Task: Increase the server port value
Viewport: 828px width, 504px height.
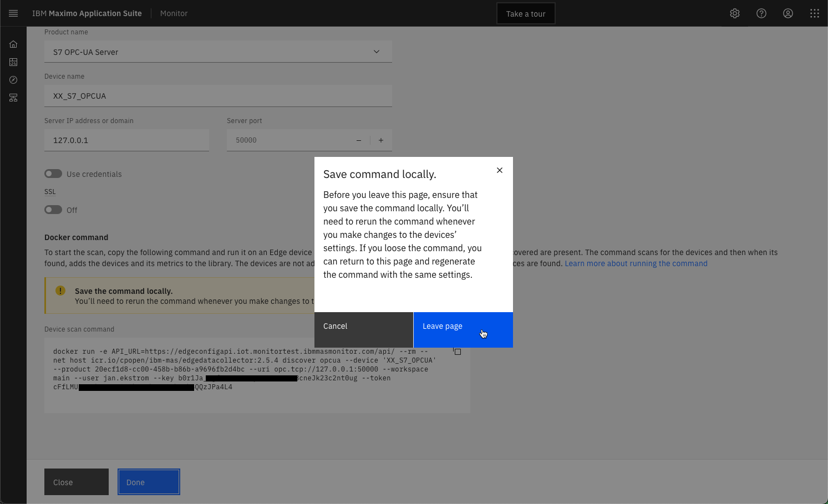Action: click(381, 140)
